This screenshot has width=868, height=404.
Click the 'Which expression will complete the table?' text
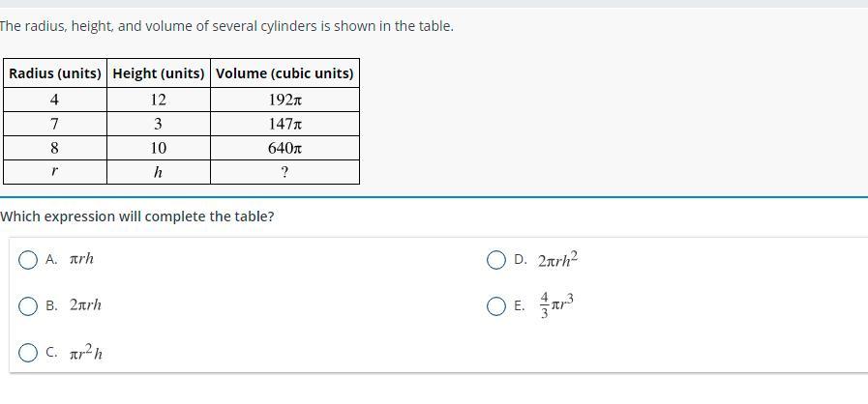(137, 216)
